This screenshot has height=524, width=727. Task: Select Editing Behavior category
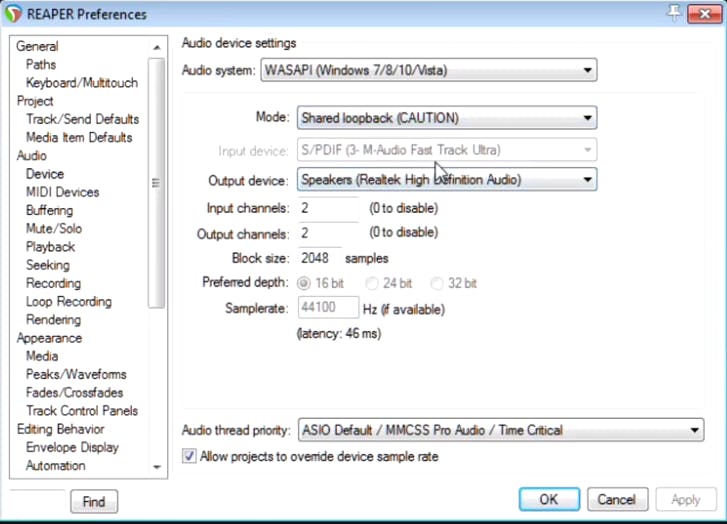coord(60,429)
